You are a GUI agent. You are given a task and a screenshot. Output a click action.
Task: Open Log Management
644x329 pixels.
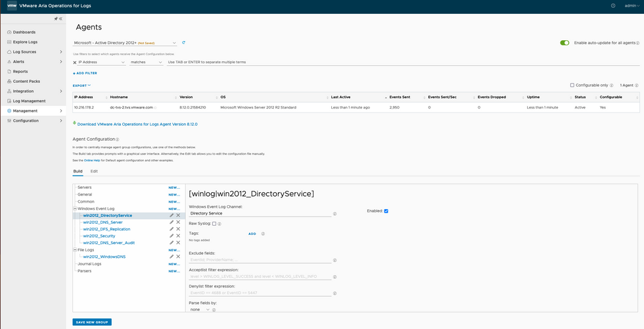tap(29, 101)
